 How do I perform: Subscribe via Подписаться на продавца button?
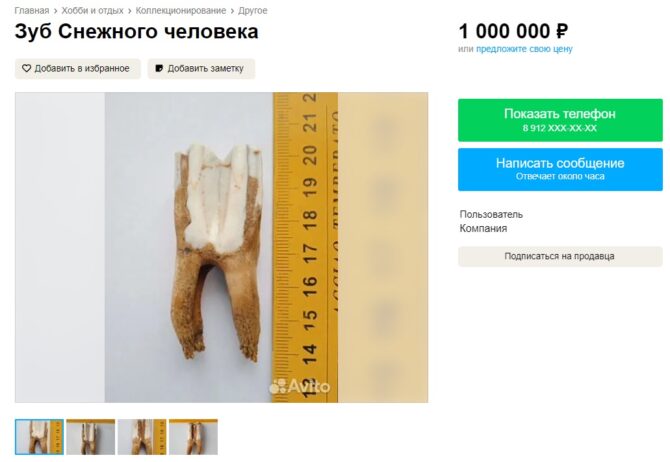[x=560, y=256]
